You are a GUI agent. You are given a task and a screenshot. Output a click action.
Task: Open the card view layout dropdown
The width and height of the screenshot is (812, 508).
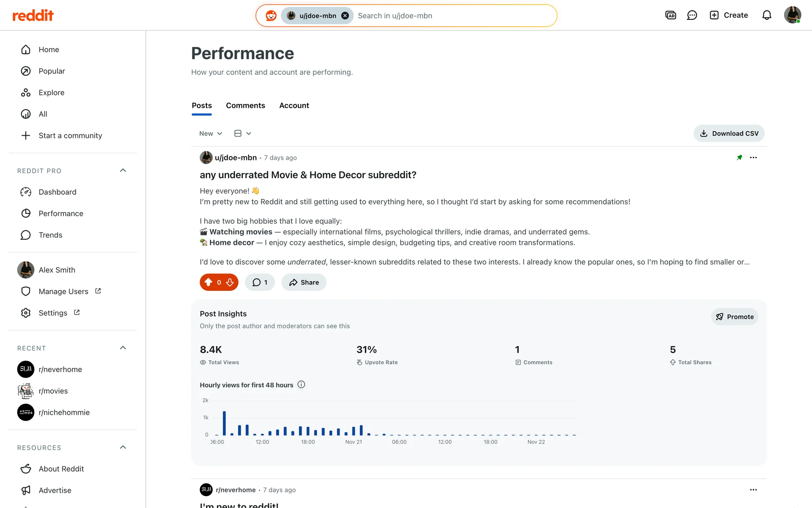pyautogui.click(x=243, y=133)
